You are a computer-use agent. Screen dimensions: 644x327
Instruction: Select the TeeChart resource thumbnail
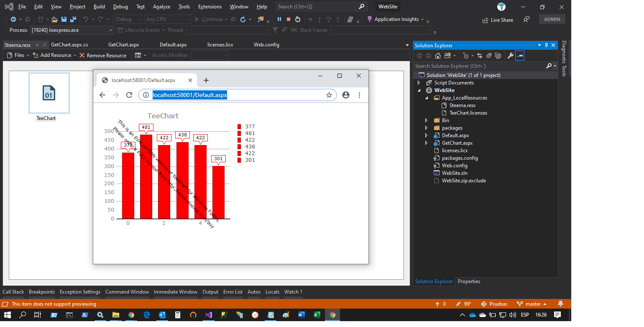click(49, 93)
